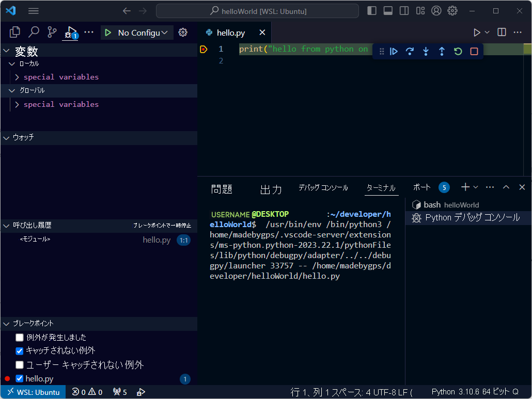
Task: Disable the キャッチされない例外 checkbox
Action: pyautogui.click(x=19, y=351)
